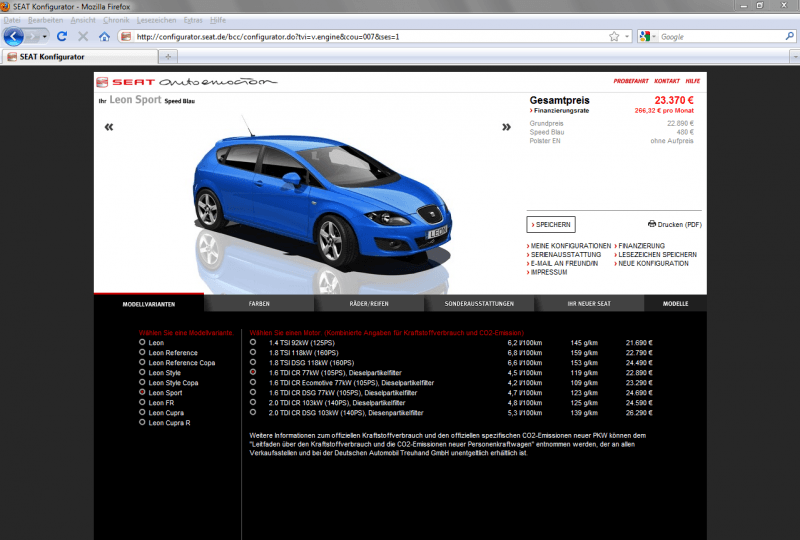Go back with the Firefox back arrow
Image resolution: width=800 pixels, height=540 pixels.
[14, 37]
